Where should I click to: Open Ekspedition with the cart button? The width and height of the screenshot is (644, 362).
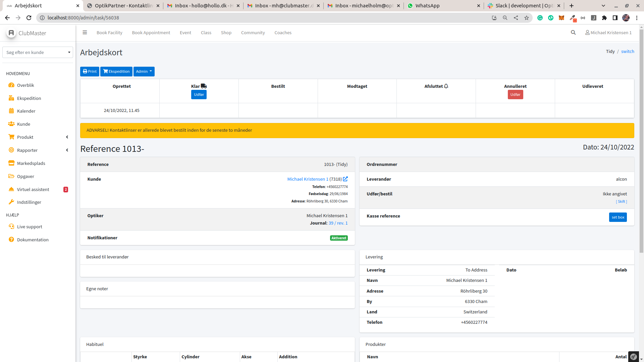pyautogui.click(x=116, y=71)
